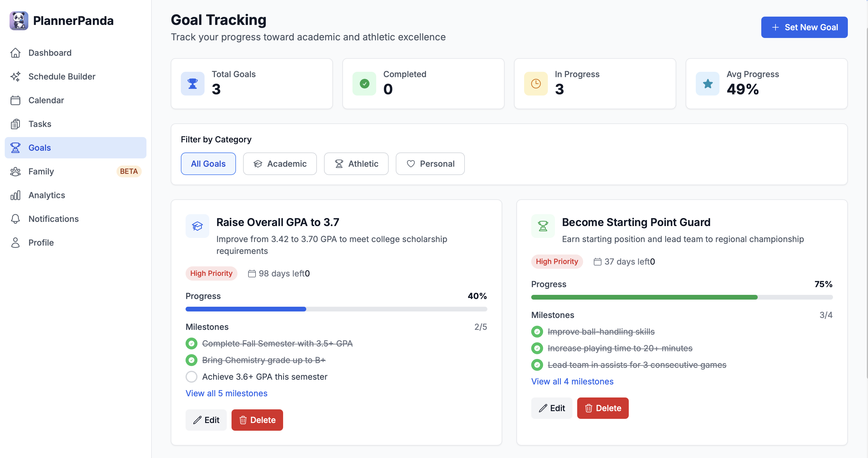Select the Athletic category filter

pos(356,163)
